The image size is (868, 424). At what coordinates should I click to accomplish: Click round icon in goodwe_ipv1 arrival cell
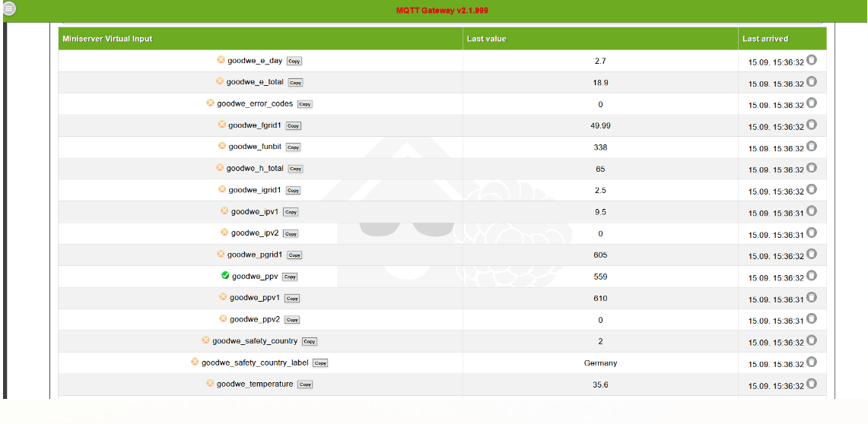812,211
